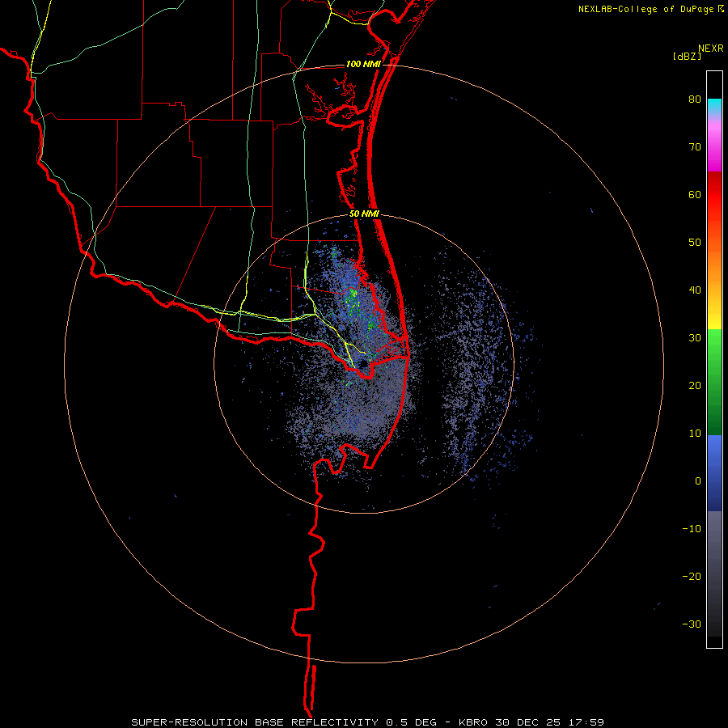
Task: Click the 80 dBZ scale value
Action: (695, 99)
